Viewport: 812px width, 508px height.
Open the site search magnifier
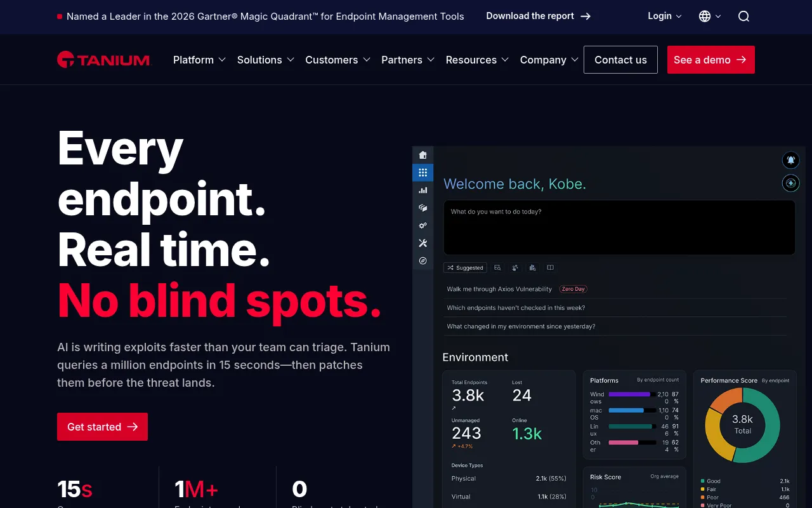(743, 17)
